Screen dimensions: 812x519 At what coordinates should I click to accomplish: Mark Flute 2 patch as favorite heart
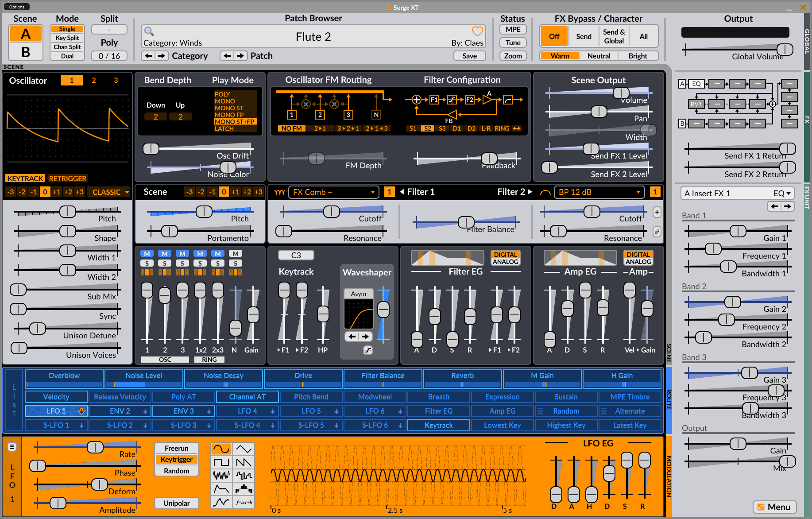click(477, 31)
